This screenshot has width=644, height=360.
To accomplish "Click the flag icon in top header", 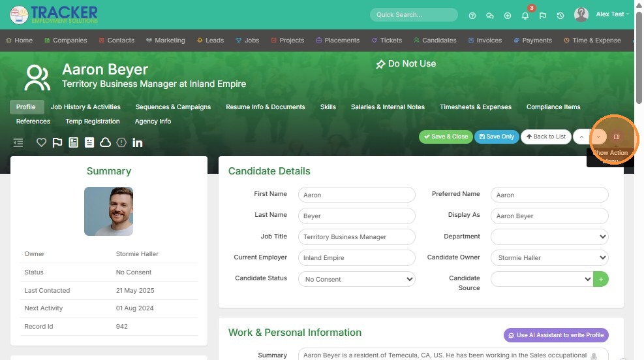I will [x=543, y=16].
